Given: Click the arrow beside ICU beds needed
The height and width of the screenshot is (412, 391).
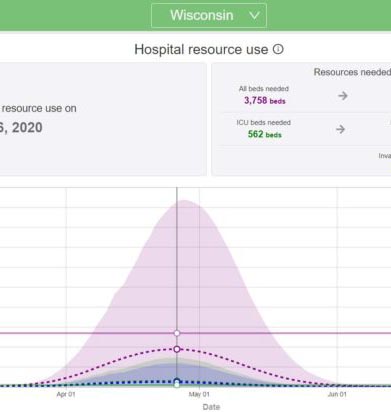Looking at the screenshot, I should click(340, 129).
